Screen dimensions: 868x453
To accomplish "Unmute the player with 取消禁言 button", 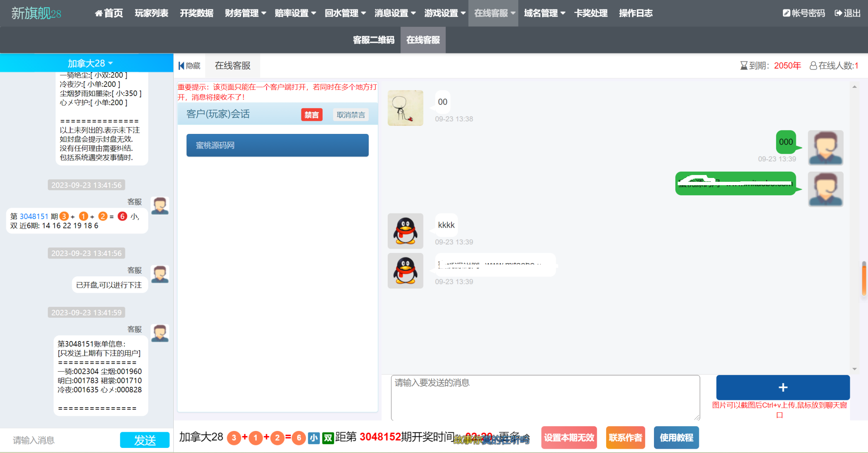I will coord(351,115).
